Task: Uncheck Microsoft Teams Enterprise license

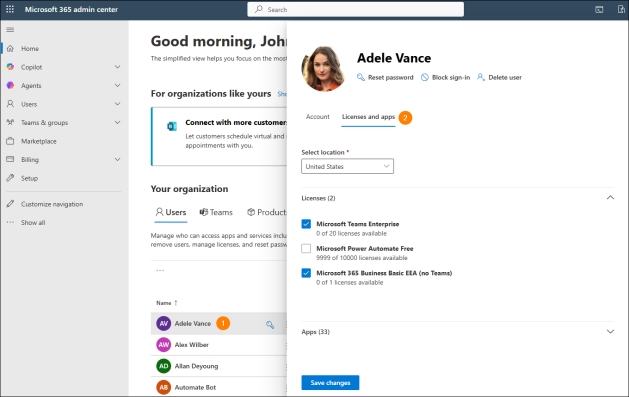Action: click(x=306, y=224)
